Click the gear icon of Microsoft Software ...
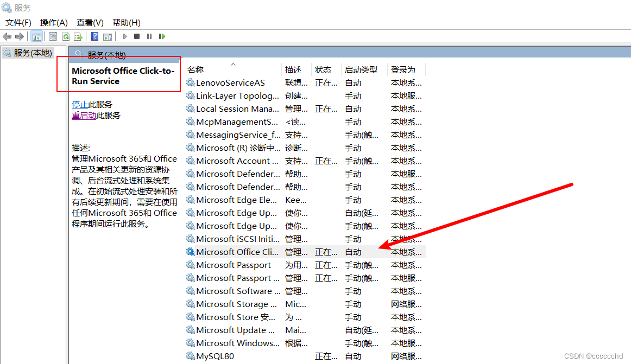The image size is (631, 364). click(x=191, y=291)
